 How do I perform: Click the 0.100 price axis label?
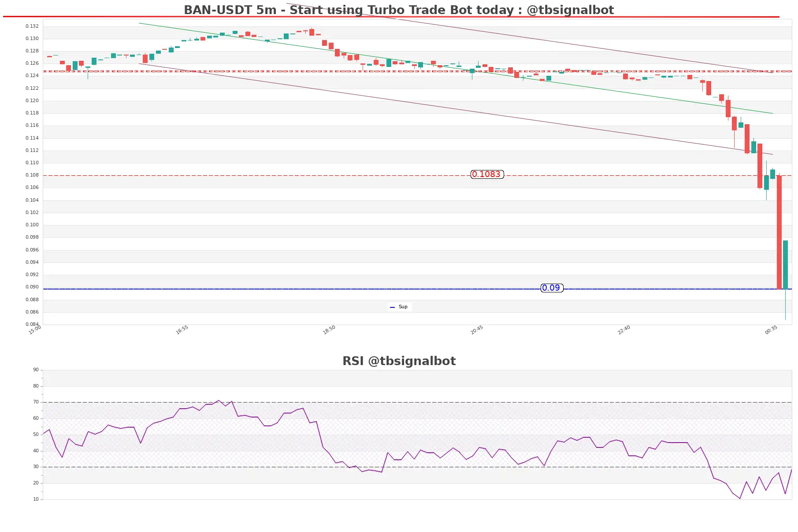tap(32, 225)
